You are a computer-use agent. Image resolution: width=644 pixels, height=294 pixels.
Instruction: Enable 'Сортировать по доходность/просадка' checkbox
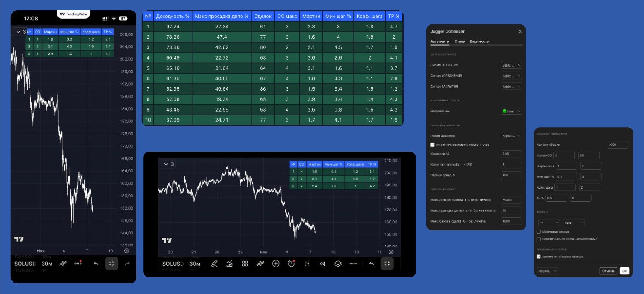539,239
